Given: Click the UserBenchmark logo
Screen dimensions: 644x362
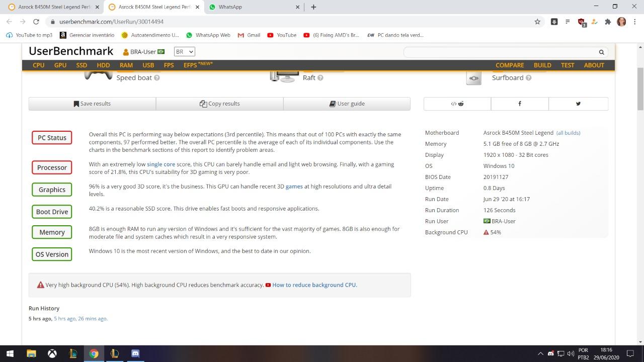Looking at the screenshot, I should pos(71,51).
